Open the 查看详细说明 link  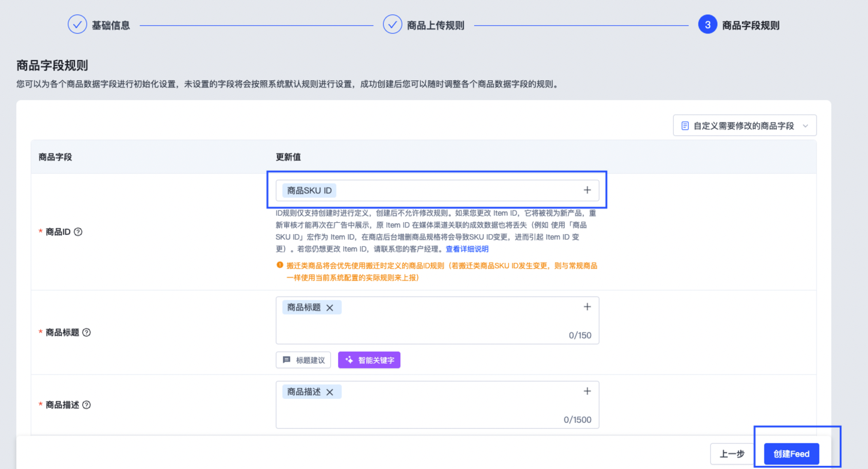[x=467, y=249]
